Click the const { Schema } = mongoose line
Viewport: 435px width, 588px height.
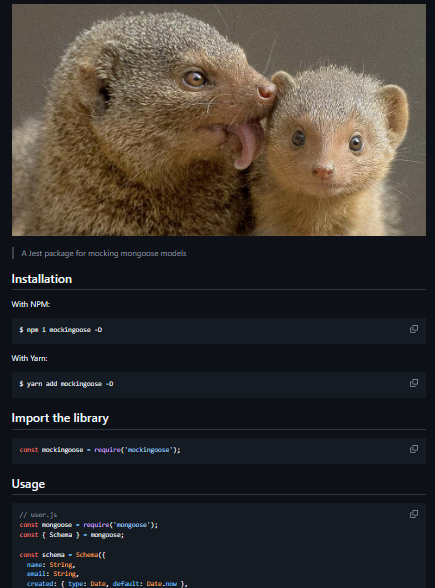point(72,535)
